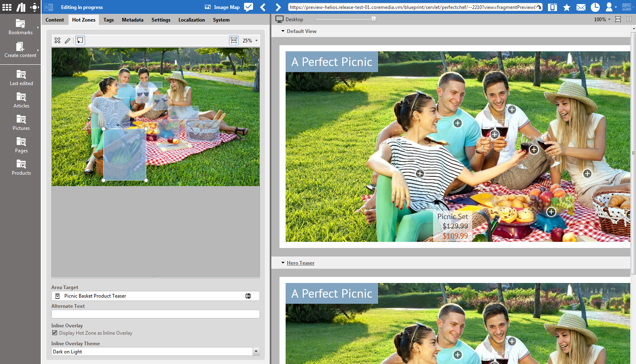The height and width of the screenshot is (364, 636).
Task: Collapse the Default View section
Action: pos(283,31)
